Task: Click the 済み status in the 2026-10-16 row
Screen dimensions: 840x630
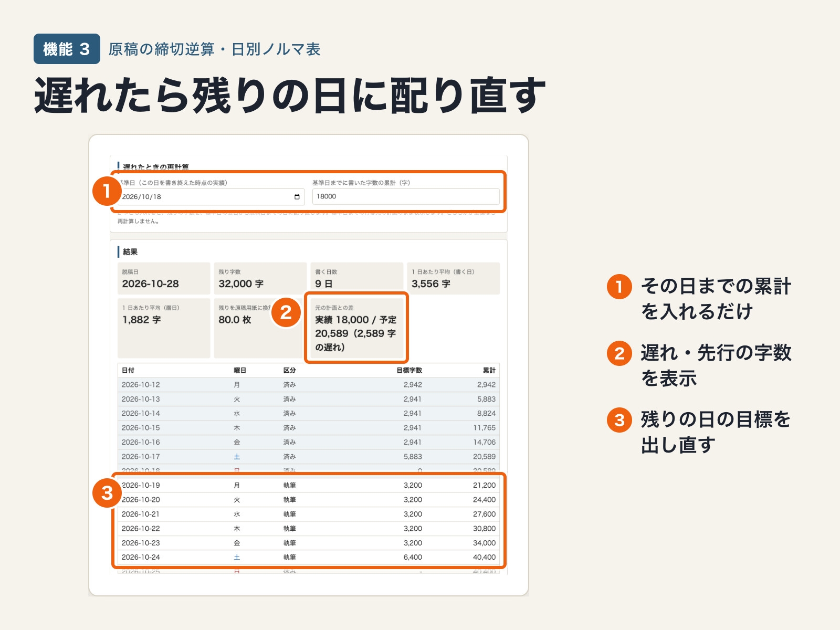Action: (x=289, y=442)
